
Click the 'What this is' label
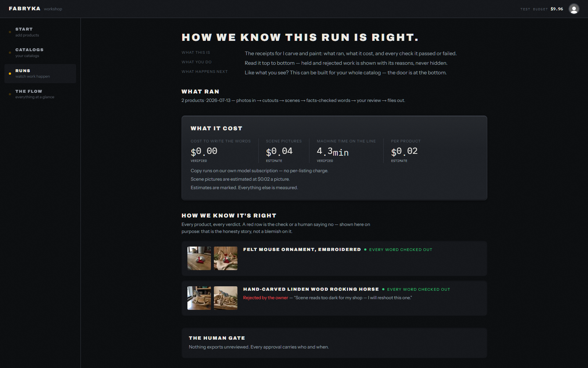pyautogui.click(x=196, y=53)
